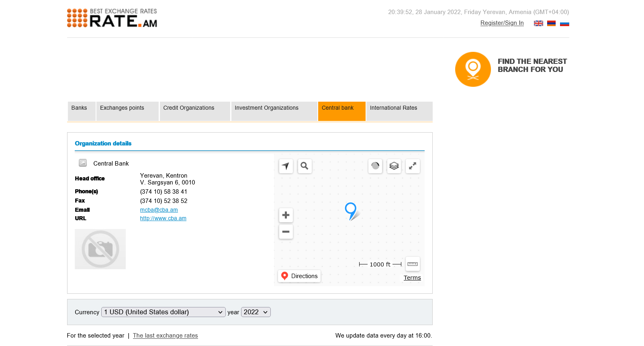Image resolution: width=644 pixels, height=346 pixels.
Task: Click the geolocation arrow icon on map
Action: 286,166
